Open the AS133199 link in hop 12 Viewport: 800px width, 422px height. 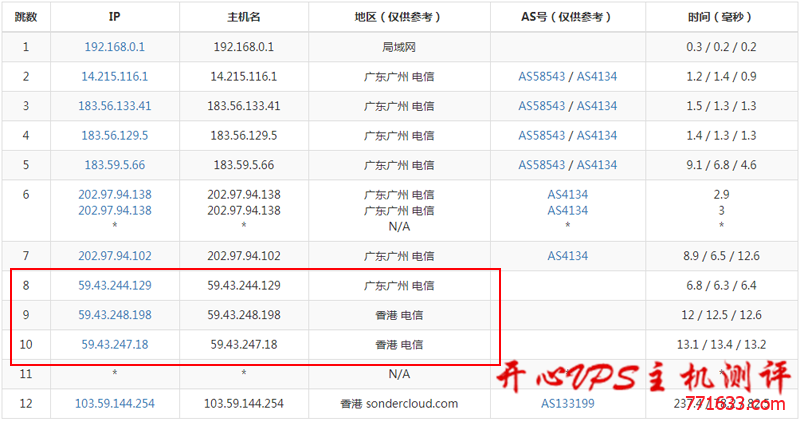567,404
